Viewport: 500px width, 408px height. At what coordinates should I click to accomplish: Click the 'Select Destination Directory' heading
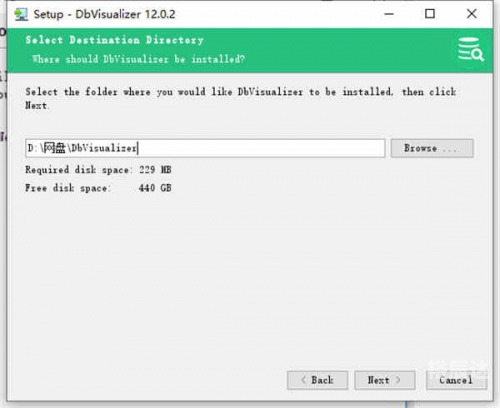[114, 40]
